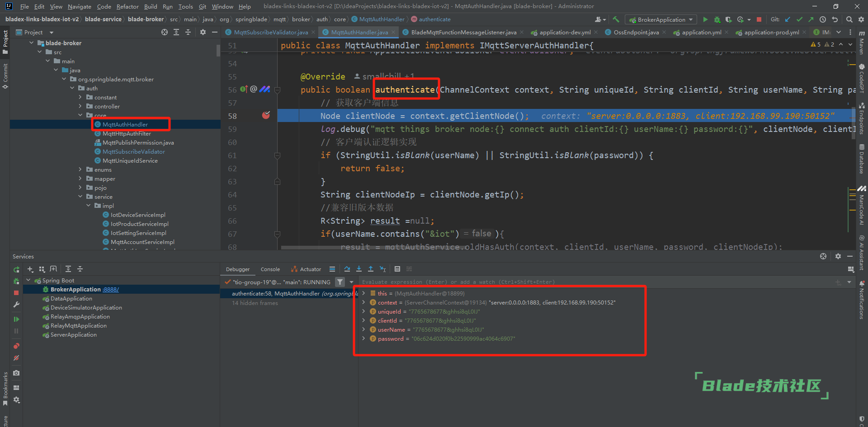This screenshot has width=868, height=427.
Task: Open MqttHttpAuthFilter in project tree
Action: (x=127, y=133)
